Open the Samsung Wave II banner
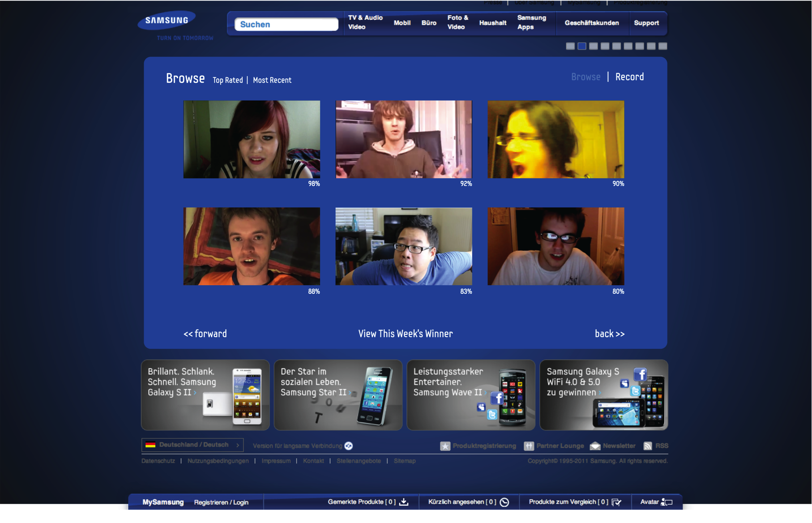The width and height of the screenshot is (812, 523). tap(471, 395)
